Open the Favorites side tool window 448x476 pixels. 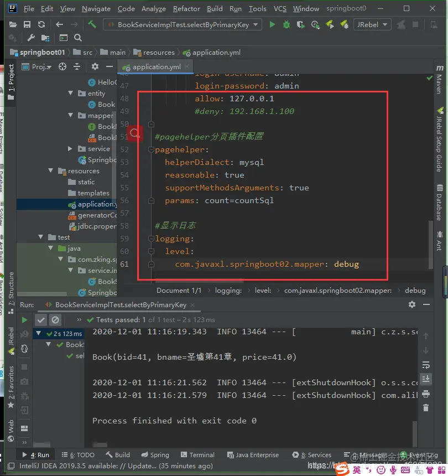click(11, 387)
